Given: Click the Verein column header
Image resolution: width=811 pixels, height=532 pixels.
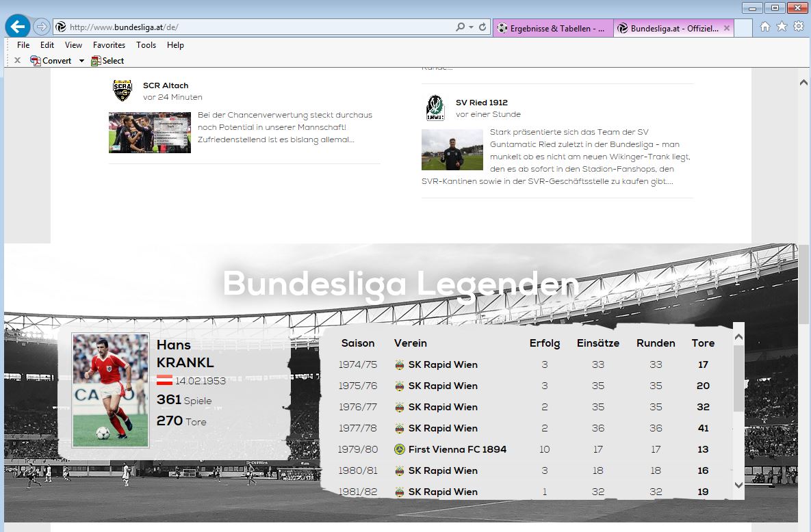Looking at the screenshot, I should [411, 343].
